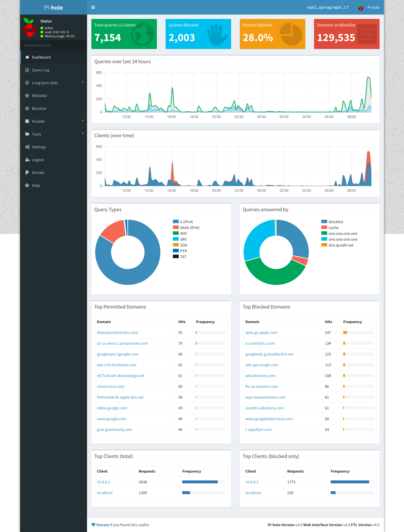Screen dimensions: 404x532
Task: Open the ads.api.vungle.com link
Action: point(262,365)
